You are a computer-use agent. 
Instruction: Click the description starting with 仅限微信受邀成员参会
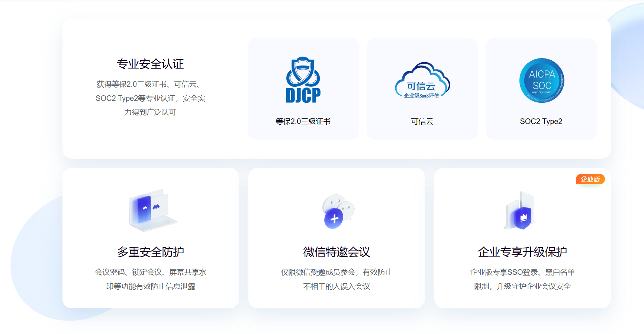click(337, 279)
